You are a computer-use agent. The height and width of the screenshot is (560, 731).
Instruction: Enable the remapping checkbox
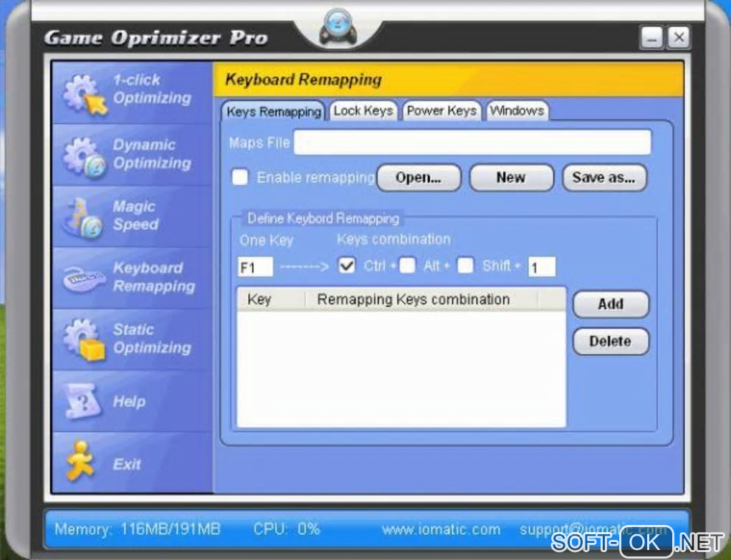click(240, 177)
